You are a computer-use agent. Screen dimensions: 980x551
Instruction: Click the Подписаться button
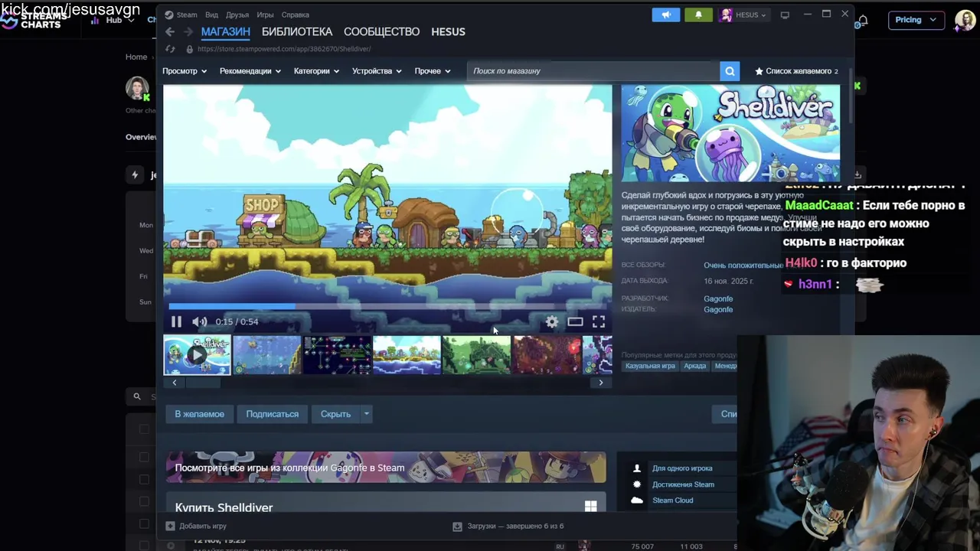(x=272, y=414)
